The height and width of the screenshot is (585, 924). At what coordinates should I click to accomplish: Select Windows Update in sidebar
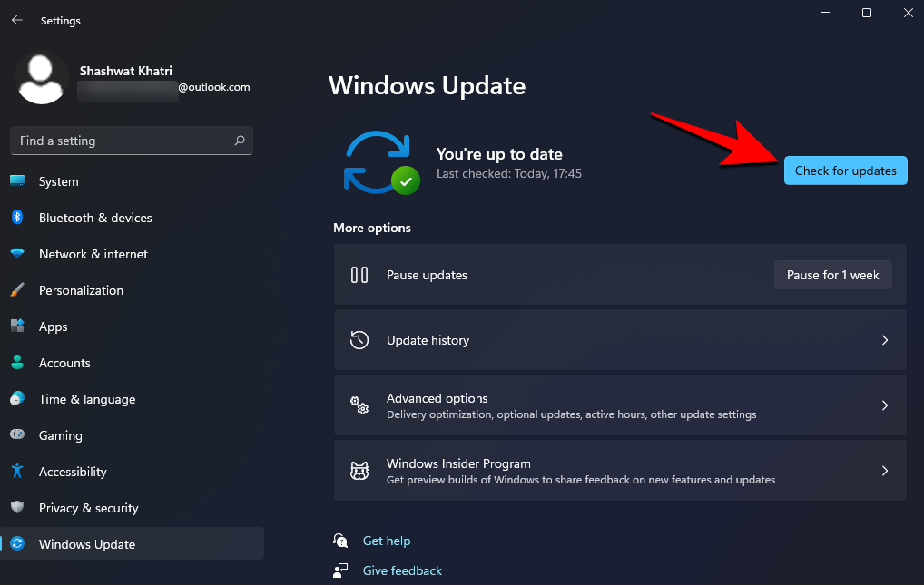coord(132,543)
